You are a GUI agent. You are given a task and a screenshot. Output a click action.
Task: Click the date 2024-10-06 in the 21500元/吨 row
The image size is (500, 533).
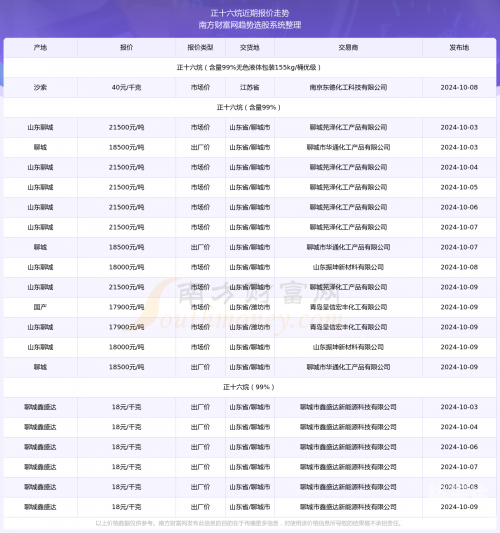point(459,207)
